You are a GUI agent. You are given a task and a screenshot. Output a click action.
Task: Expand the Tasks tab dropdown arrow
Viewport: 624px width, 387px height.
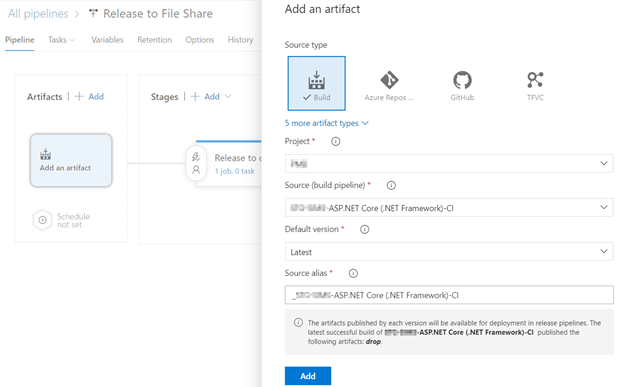(72, 40)
